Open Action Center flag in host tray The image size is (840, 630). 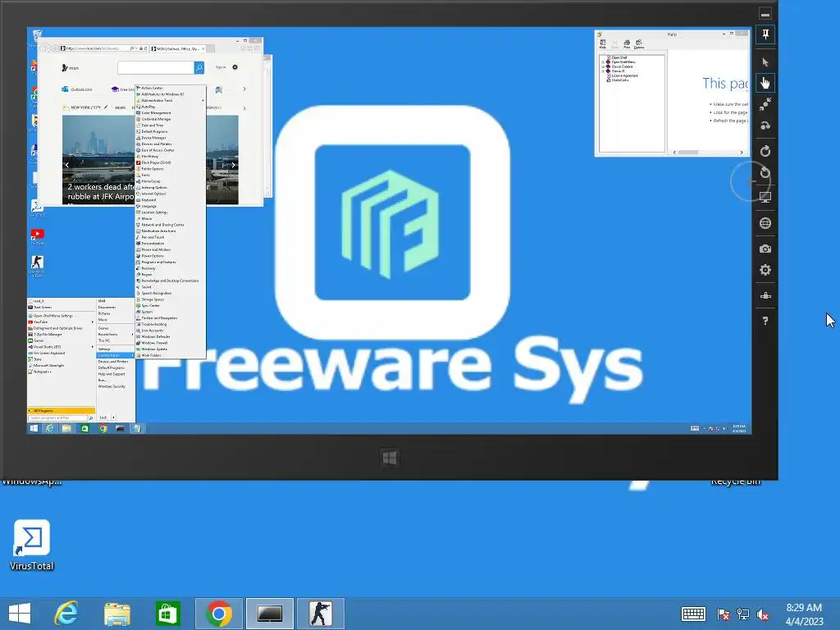point(724,614)
